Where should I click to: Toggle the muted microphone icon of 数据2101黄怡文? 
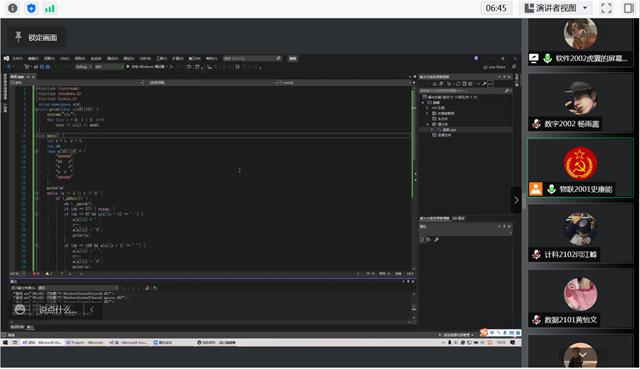click(536, 320)
